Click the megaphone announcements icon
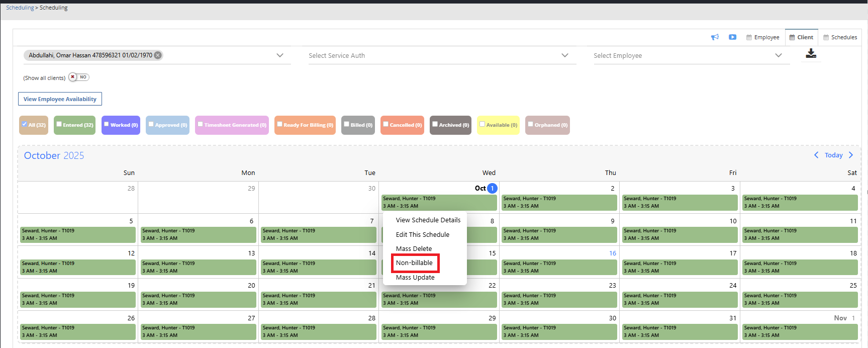This screenshot has width=868, height=348. 715,37
